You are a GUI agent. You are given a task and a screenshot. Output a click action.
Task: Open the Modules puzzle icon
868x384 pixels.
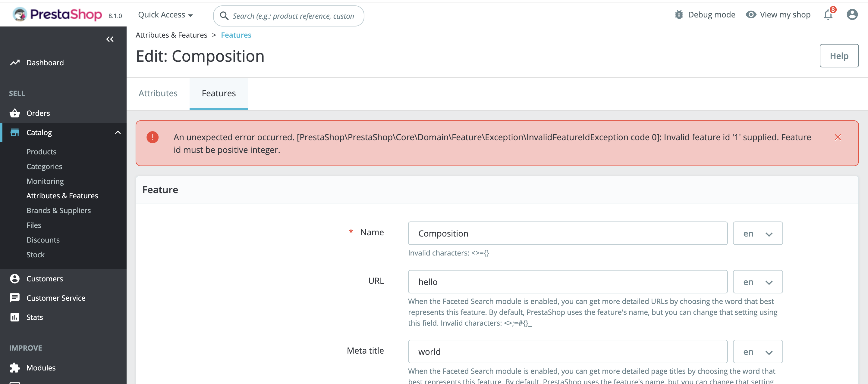tap(15, 367)
